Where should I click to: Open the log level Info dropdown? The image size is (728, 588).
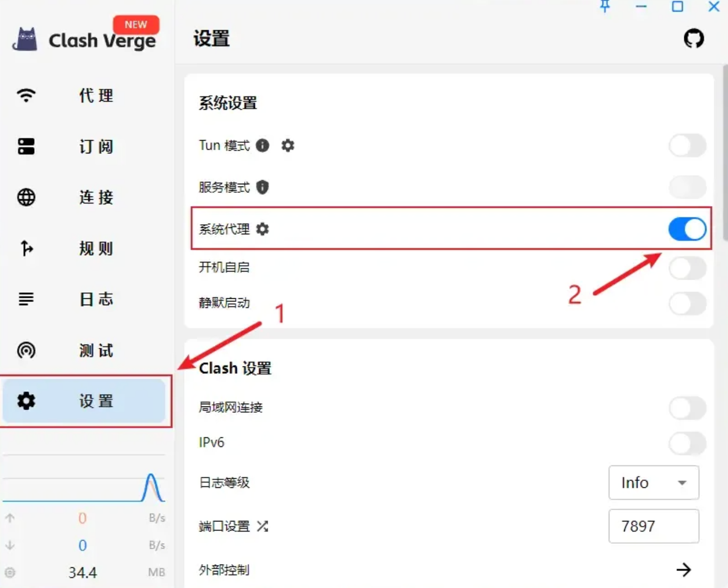(653, 483)
